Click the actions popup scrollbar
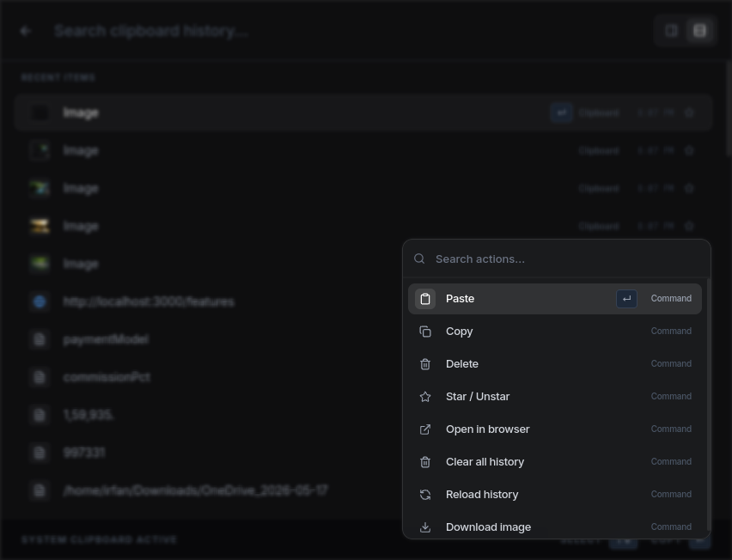The width and height of the screenshot is (732, 560). 709,404
